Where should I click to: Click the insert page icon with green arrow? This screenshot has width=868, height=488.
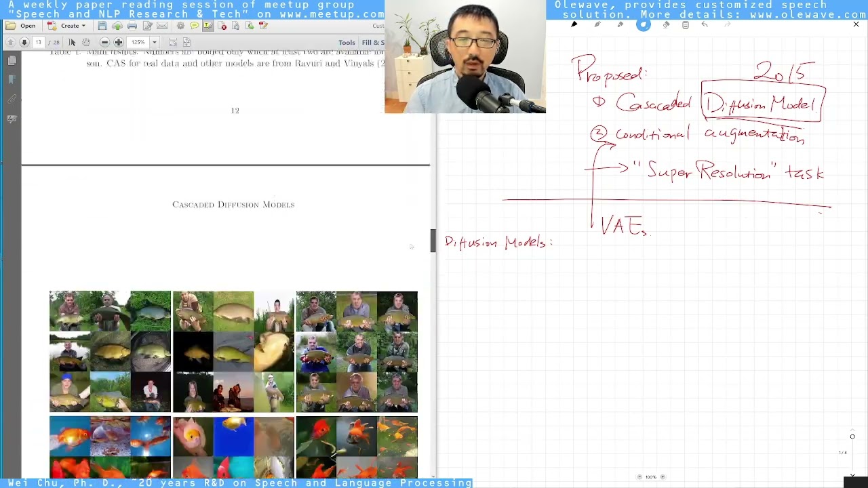pos(250,26)
